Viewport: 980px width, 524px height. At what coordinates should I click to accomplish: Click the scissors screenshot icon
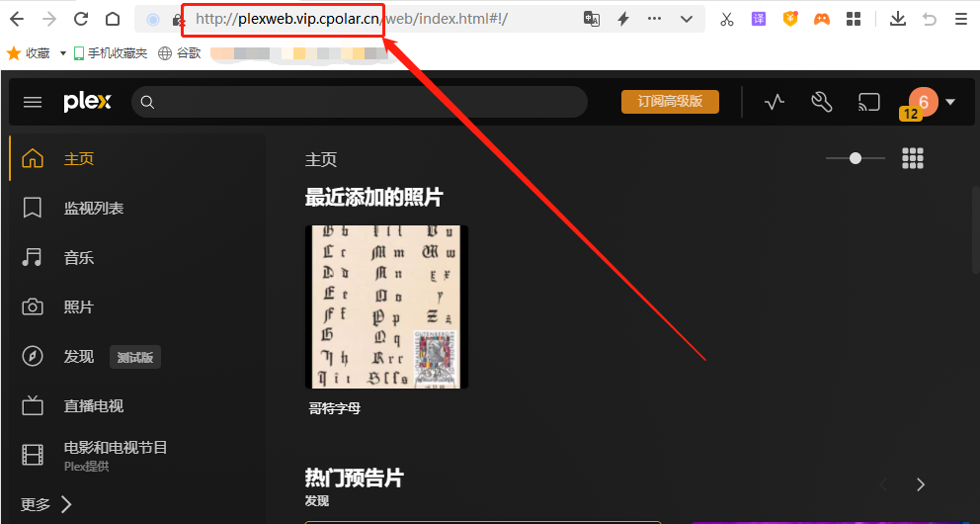click(726, 20)
